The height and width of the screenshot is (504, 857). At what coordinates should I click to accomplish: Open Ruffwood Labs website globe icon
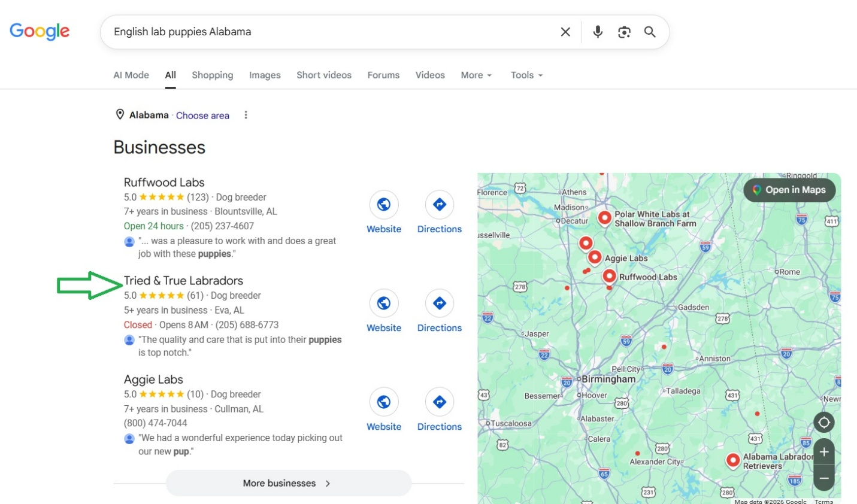pyautogui.click(x=384, y=205)
